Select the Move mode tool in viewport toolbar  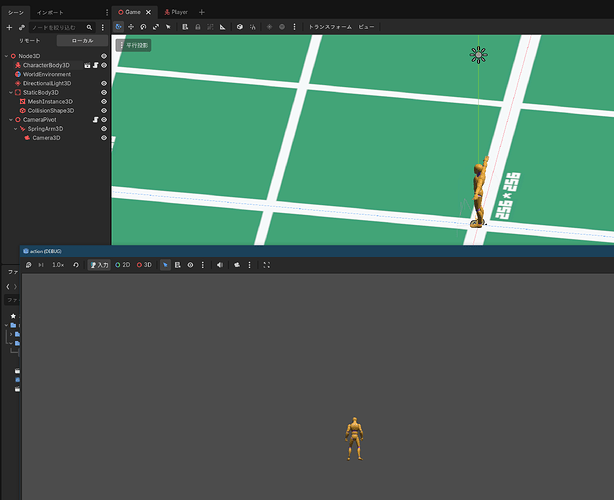[131, 26]
